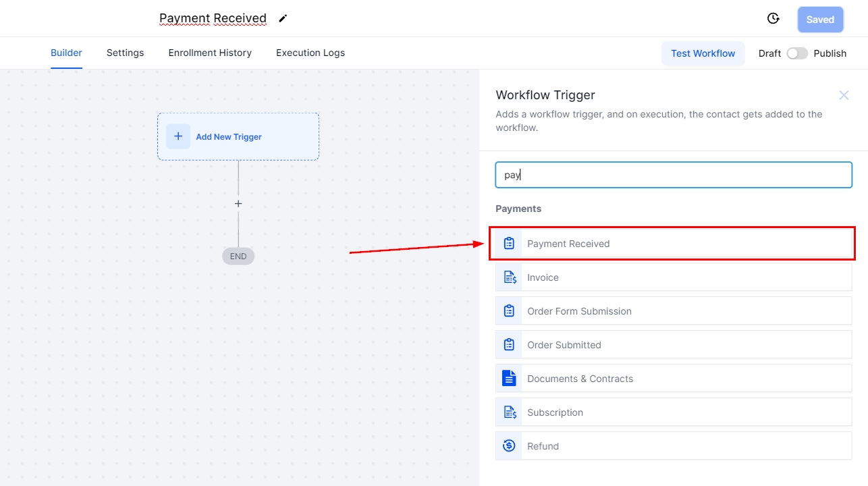Open the Enrollment History tab

(x=210, y=53)
